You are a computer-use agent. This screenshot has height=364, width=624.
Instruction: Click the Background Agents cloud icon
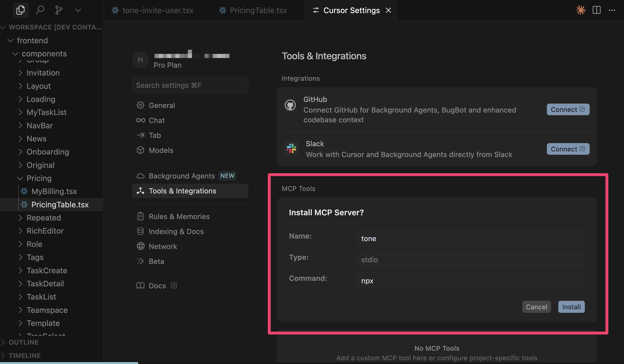pos(140,176)
